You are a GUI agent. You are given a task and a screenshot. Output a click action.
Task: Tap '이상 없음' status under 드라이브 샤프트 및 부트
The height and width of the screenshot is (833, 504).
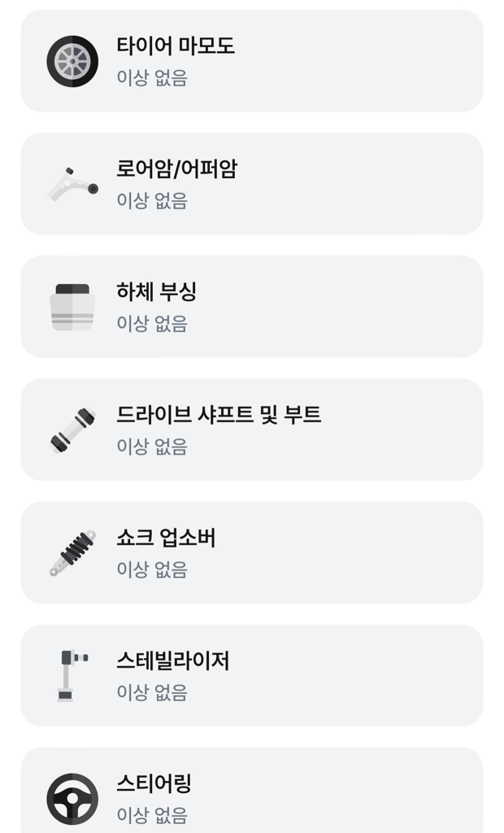(x=152, y=447)
